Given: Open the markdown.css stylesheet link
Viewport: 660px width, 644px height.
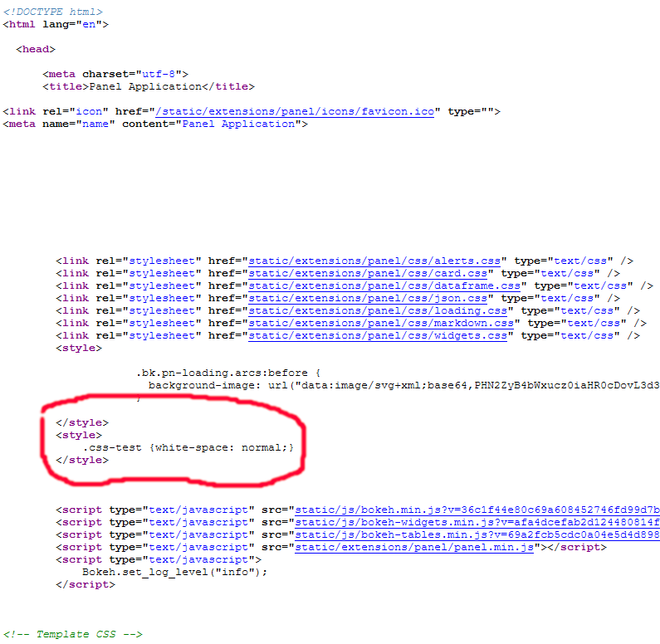Looking at the screenshot, I should click(381, 324).
